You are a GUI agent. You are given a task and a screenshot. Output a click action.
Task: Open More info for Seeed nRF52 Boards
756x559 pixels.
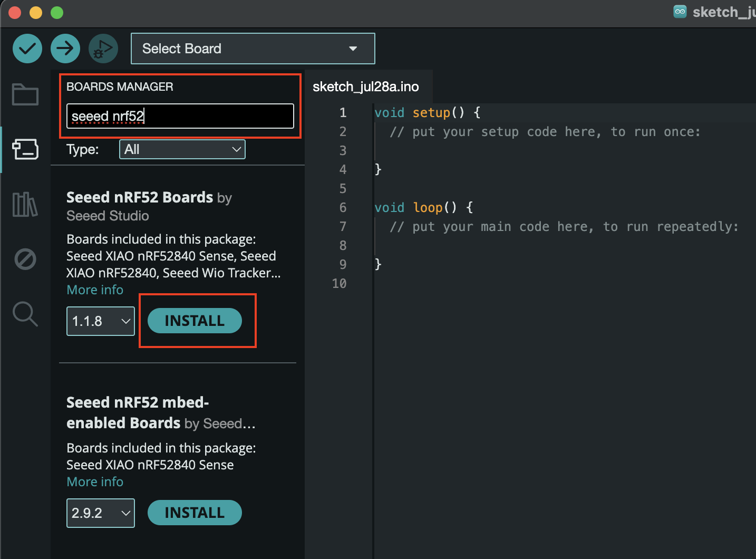95,290
